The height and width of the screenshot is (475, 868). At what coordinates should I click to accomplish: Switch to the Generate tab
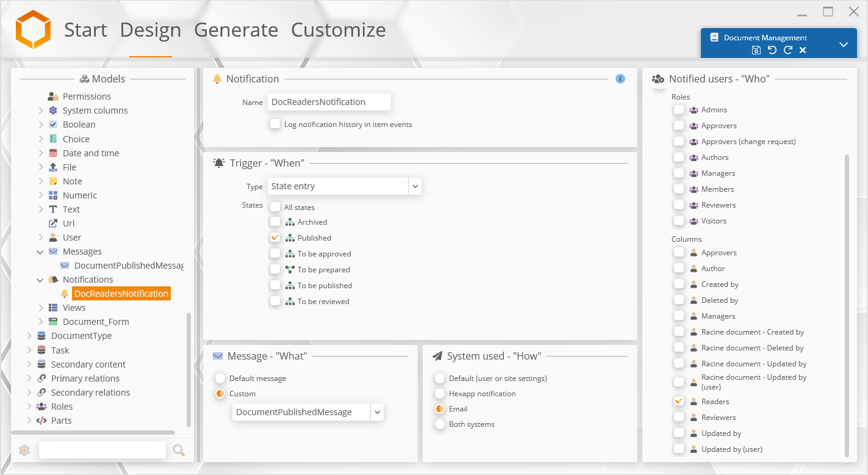[x=236, y=29]
